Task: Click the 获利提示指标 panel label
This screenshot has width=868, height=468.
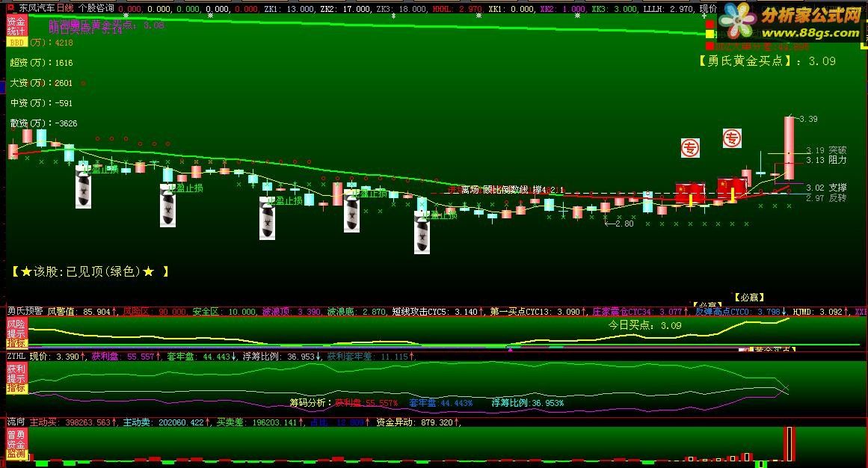Action: coord(16,378)
